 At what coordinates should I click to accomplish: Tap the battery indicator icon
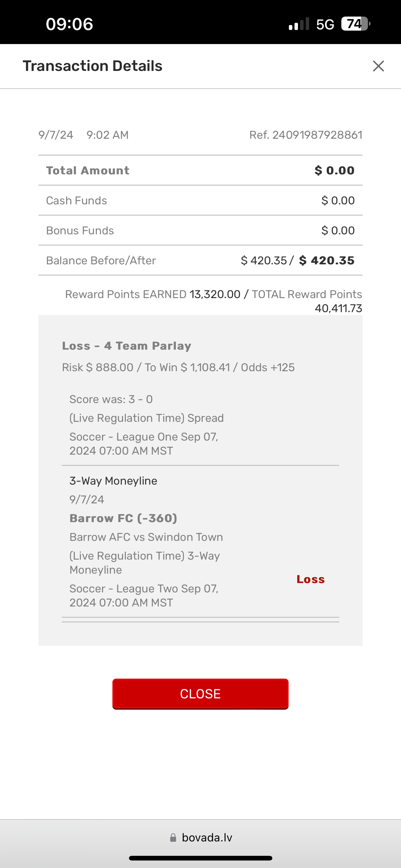(355, 24)
